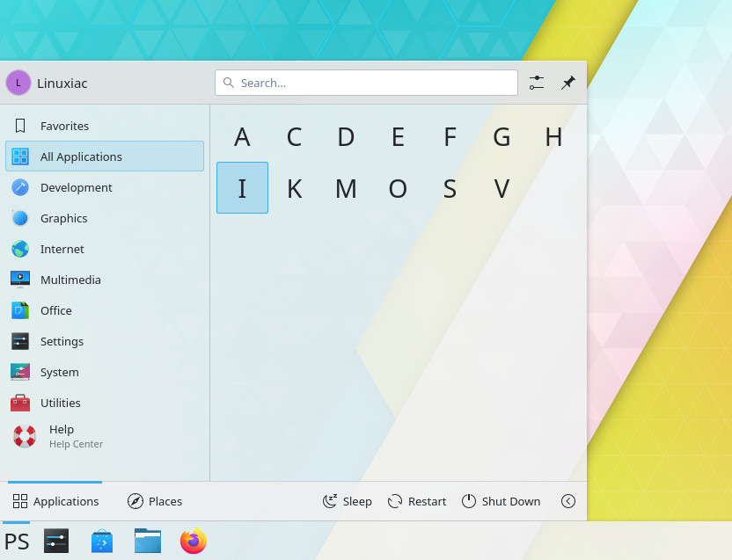Screen dimensions: 732x560
Task: Click the Office document icon
Action: pyautogui.click(x=20, y=310)
